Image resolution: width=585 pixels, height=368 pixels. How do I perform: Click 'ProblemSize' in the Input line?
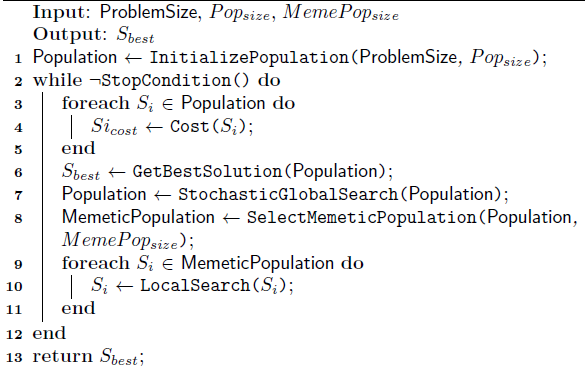[x=148, y=12]
